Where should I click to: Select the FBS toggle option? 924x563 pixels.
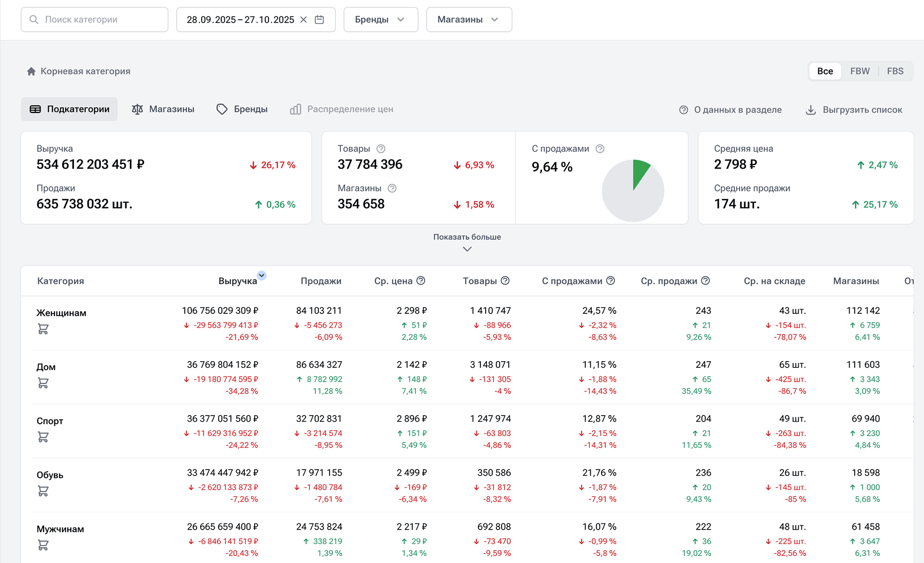click(895, 71)
